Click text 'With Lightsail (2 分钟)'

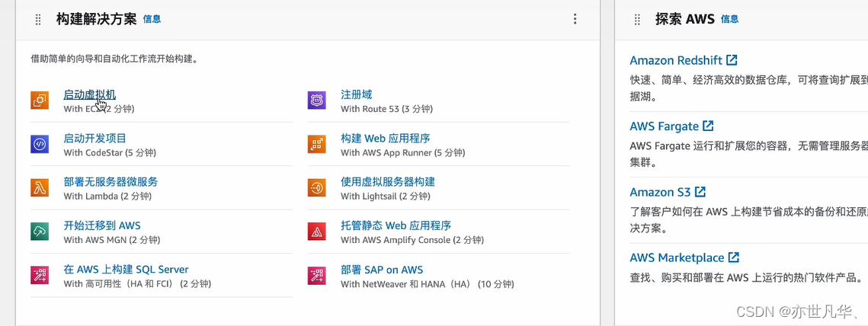tap(387, 197)
